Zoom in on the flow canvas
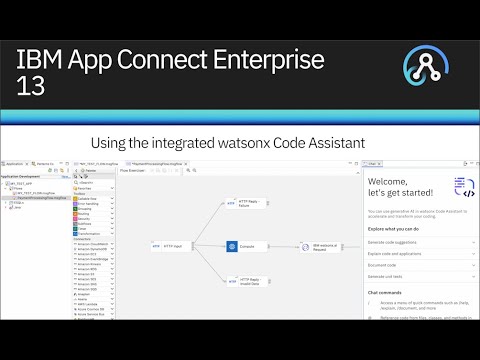Viewport: 480px width, 360px height. point(188,170)
